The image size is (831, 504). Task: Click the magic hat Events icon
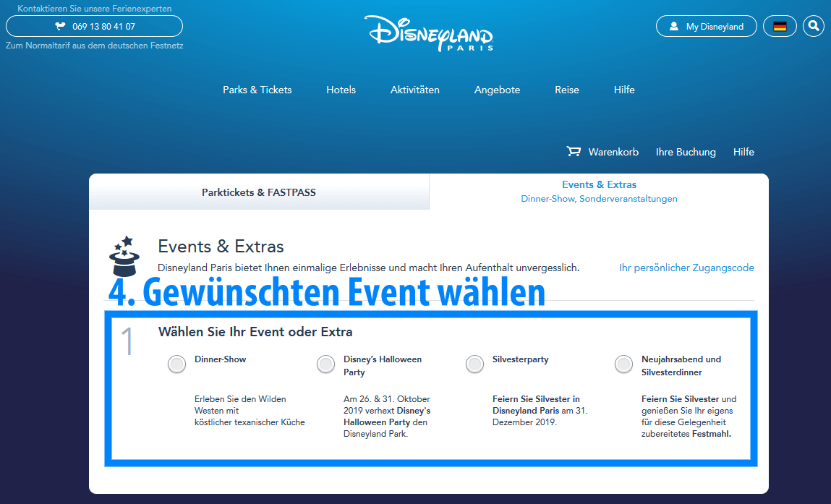tap(124, 257)
